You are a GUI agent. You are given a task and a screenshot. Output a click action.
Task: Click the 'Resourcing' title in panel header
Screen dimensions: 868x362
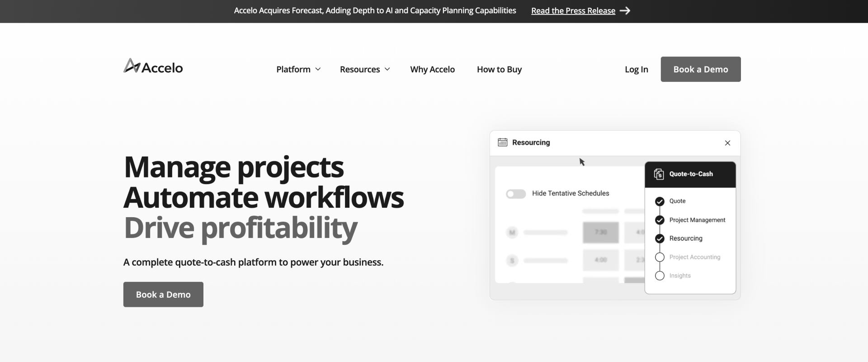coord(531,143)
